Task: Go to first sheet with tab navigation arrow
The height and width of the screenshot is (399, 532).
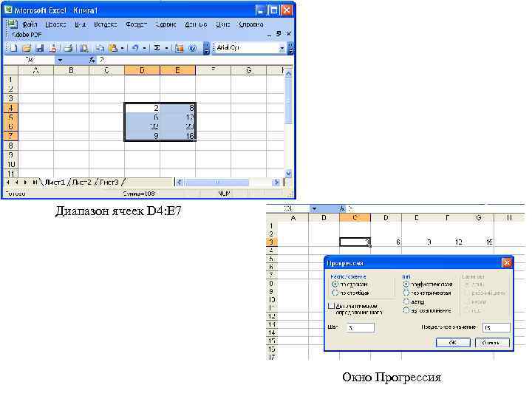Action: click(8, 183)
